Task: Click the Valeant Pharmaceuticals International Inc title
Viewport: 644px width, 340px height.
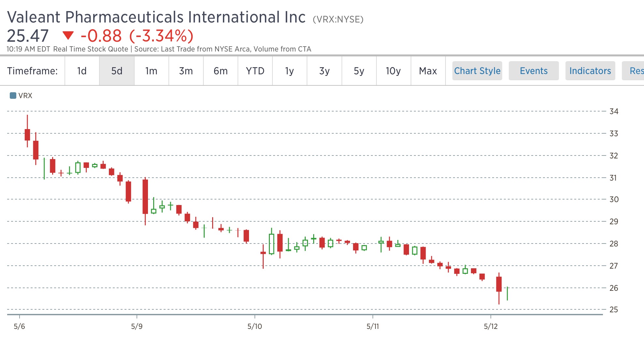Action: click(156, 17)
